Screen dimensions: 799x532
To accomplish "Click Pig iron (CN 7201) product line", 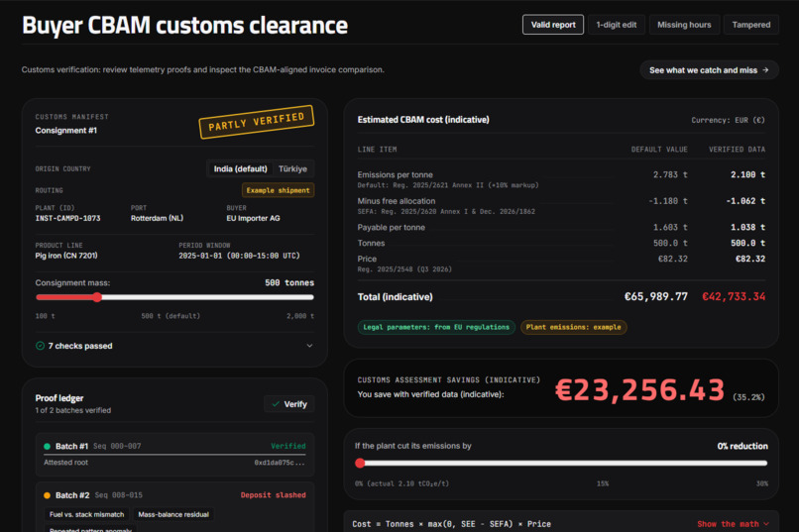I will [x=66, y=256].
